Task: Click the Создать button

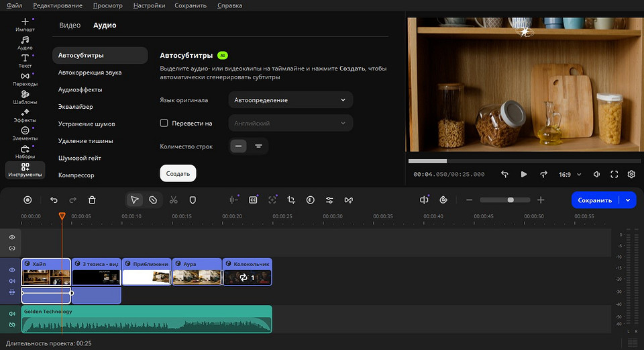Action: point(178,173)
